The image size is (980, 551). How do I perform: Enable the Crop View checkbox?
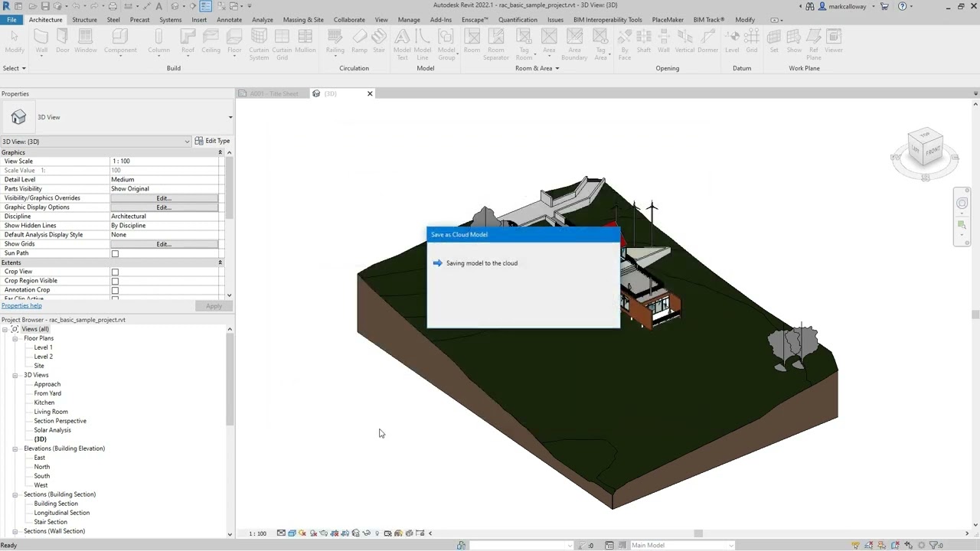pyautogui.click(x=115, y=272)
